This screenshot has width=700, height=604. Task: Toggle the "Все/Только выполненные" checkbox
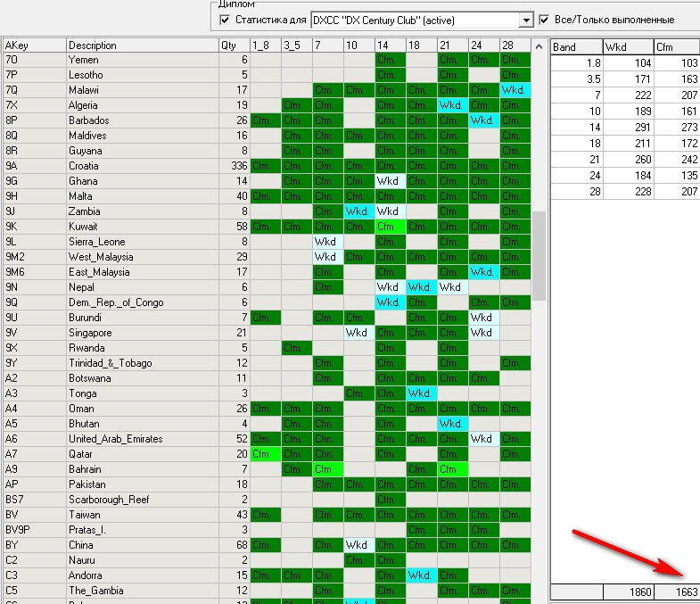click(x=545, y=20)
